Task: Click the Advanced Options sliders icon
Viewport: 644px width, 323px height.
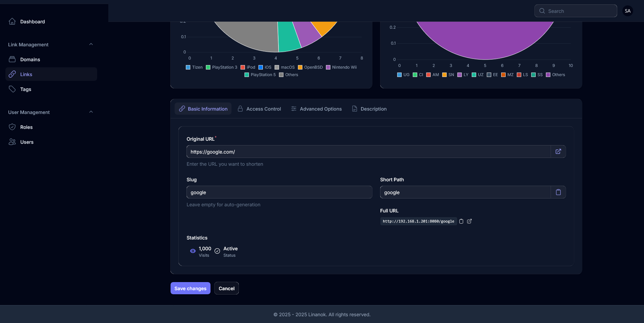Action: pyautogui.click(x=294, y=109)
